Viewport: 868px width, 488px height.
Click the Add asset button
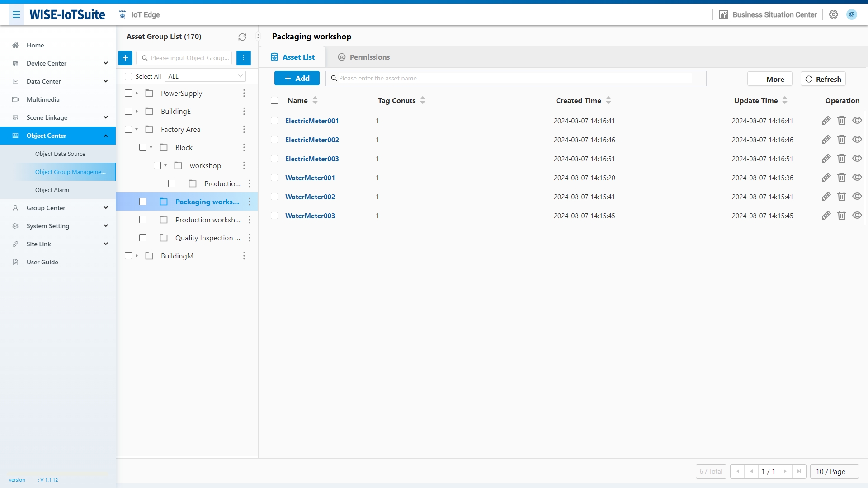click(296, 78)
